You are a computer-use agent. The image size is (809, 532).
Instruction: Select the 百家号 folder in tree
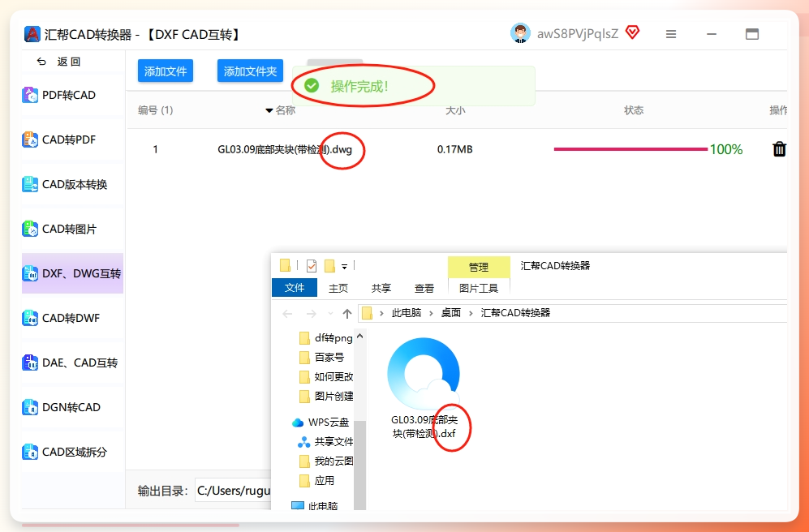321,358
